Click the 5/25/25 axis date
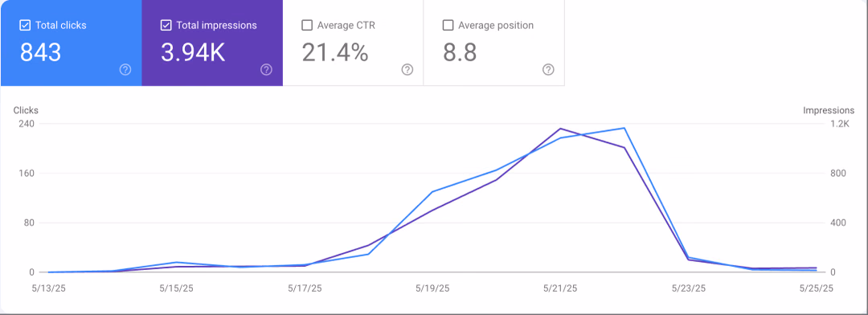The width and height of the screenshot is (868, 315). click(816, 288)
